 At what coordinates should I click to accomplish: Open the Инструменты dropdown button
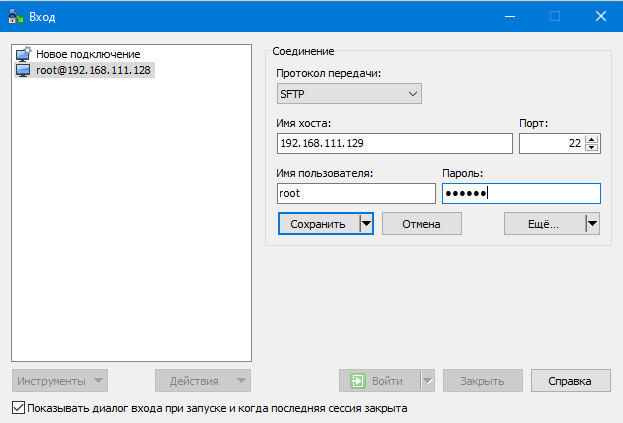coord(60,381)
